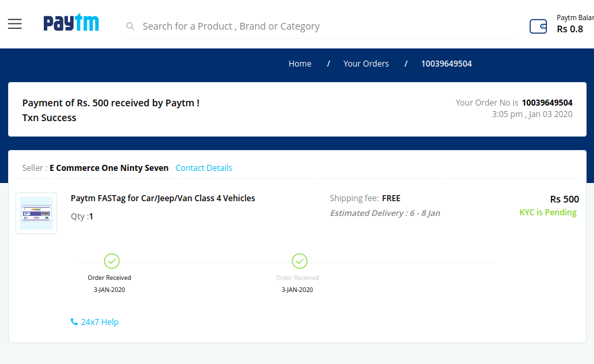Image resolution: width=594 pixels, height=364 pixels.
Task: Click the Rs 500 price text
Action: [564, 199]
